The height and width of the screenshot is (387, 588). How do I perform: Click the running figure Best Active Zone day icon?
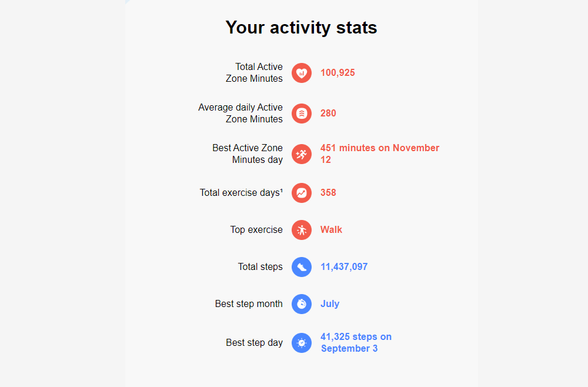(302, 154)
